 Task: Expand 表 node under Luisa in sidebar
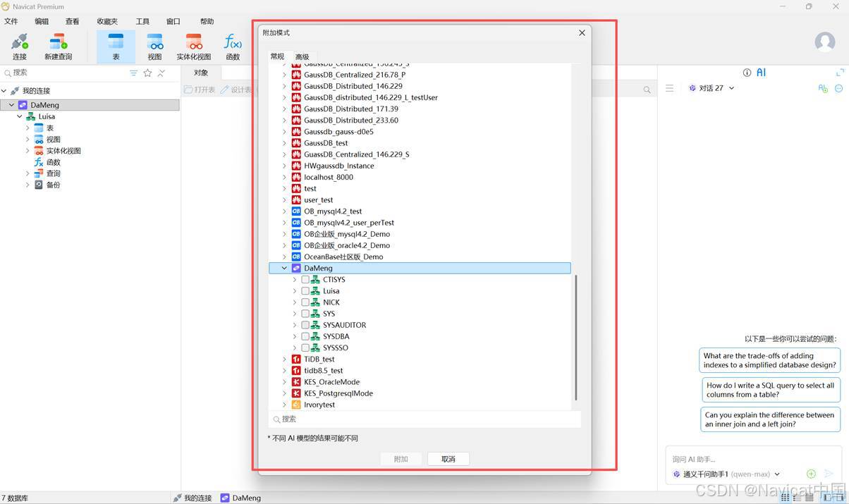tap(28, 128)
